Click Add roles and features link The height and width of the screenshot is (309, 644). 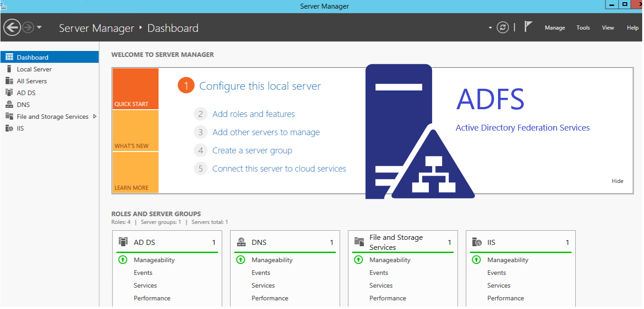pos(254,114)
